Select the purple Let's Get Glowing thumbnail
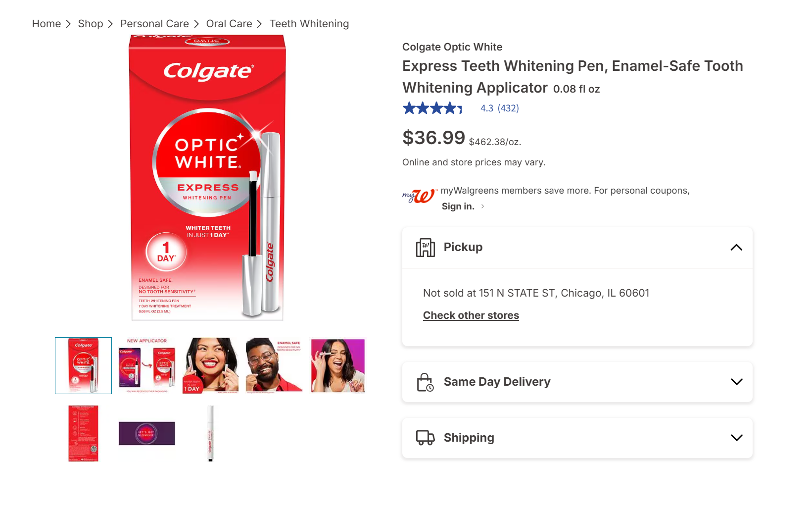The image size is (812, 511). [147, 433]
